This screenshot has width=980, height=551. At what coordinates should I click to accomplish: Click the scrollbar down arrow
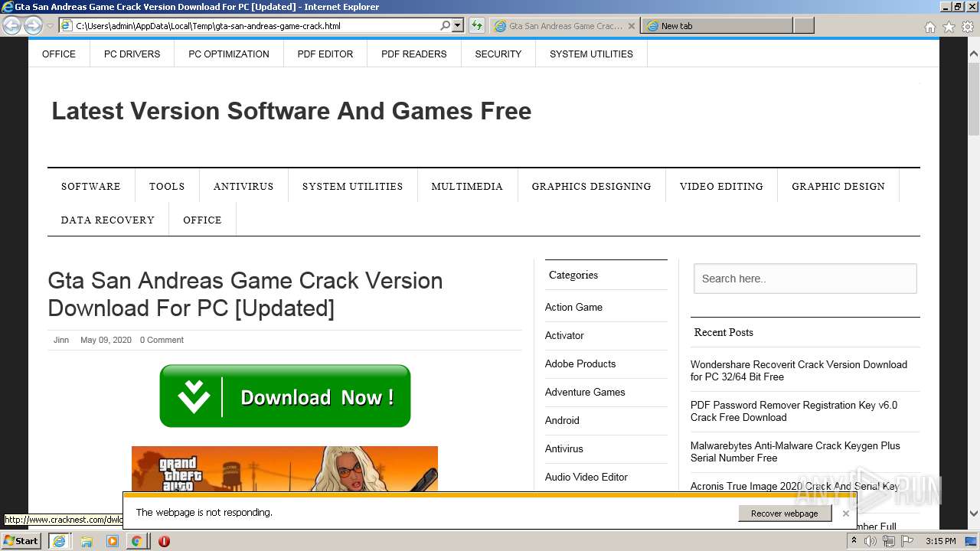click(x=974, y=514)
